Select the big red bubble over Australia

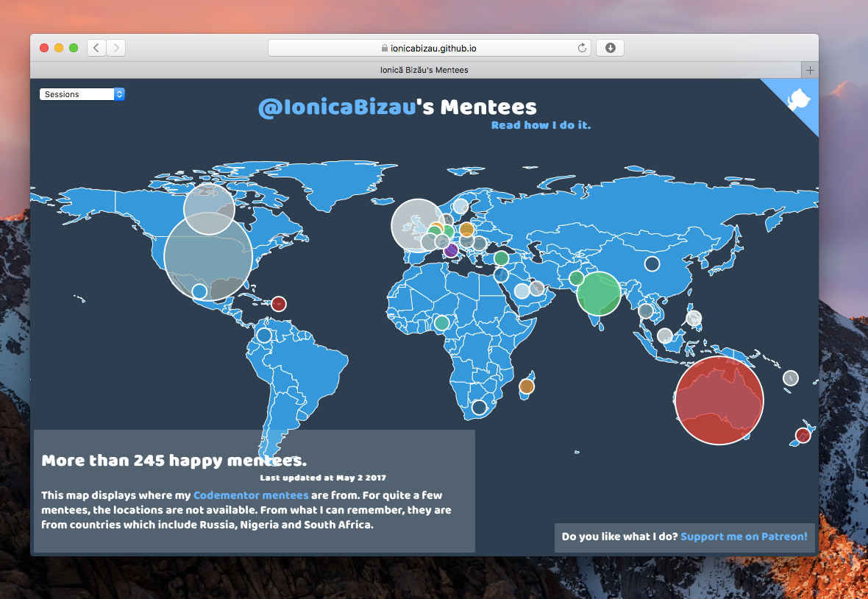click(719, 400)
